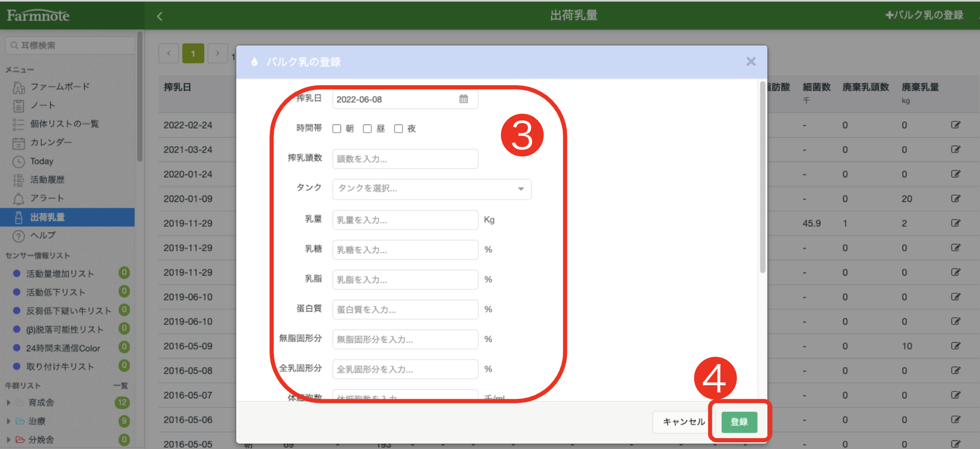Click edit icon for row 2016-05-07
The width and height of the screenshot is (980, 449).
956,395
